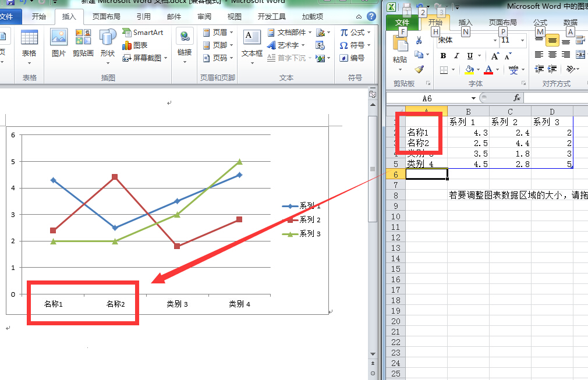Open Word 审阅 (Review) tab

pos(204,16)
